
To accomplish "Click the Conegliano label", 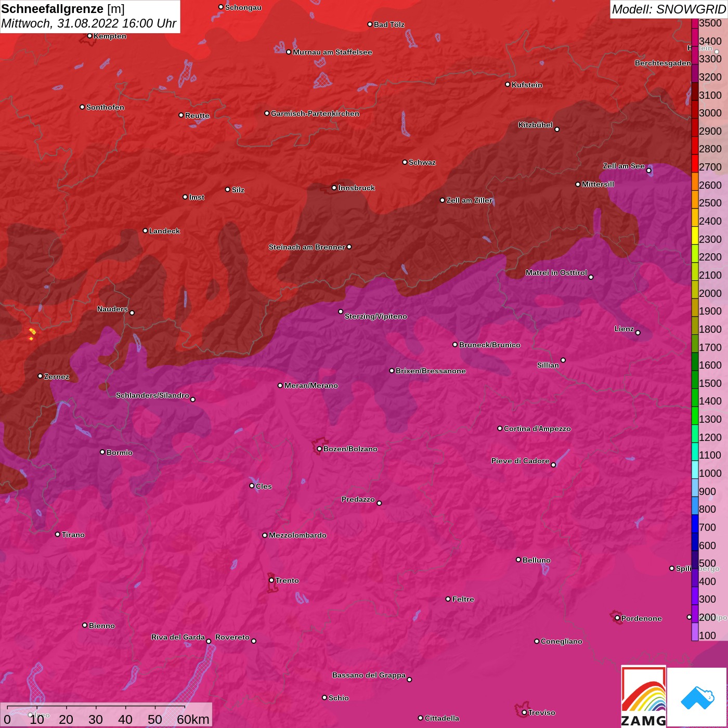I will [562, 641].
